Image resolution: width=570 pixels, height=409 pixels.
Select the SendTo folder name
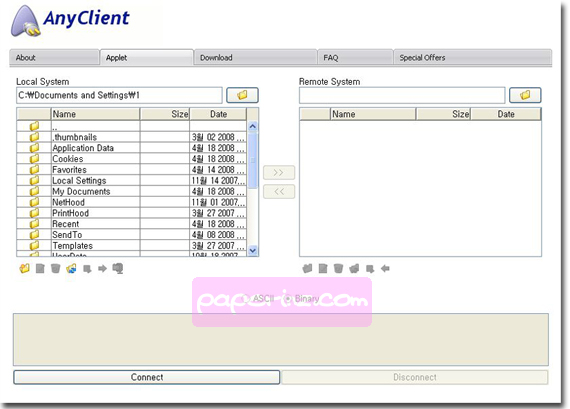tap(67, 235)
